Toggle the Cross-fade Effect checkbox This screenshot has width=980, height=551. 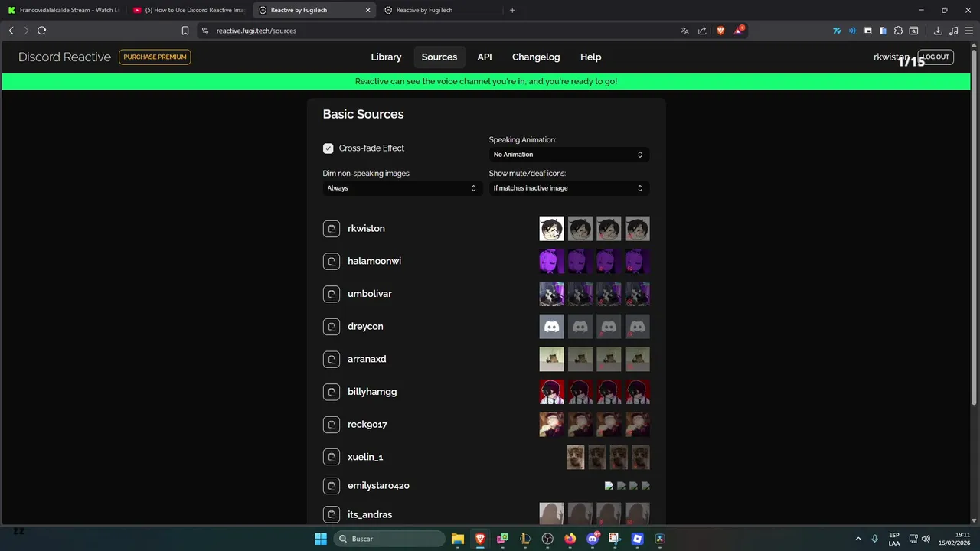tap(328, 148)
